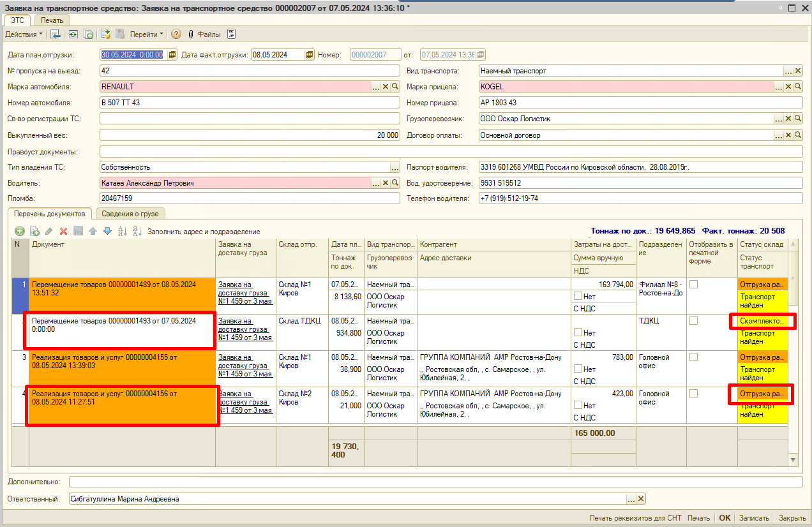The width and height of the screenshot is (812, 527).
Task: Click the post document toolbar icon
Action: [x=106, y=34]
